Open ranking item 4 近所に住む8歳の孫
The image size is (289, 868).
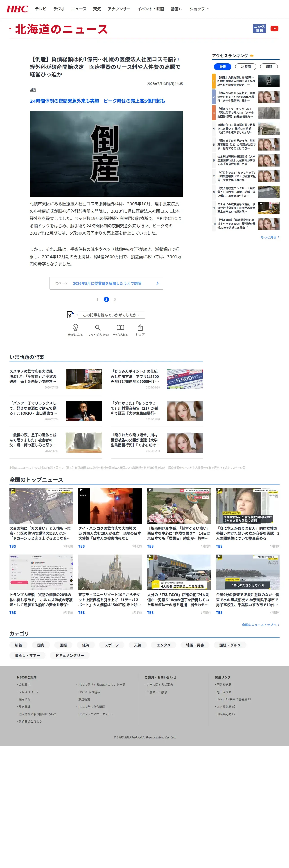[246, 128]
